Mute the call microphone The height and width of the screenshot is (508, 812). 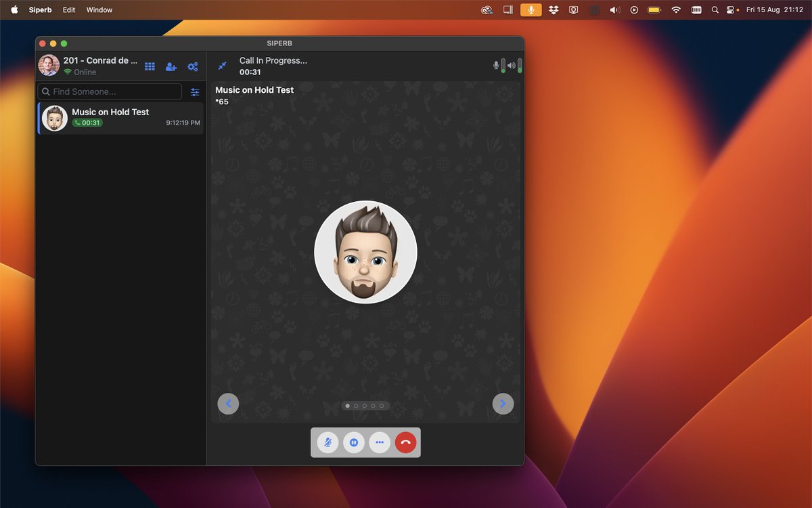point(328,442)
